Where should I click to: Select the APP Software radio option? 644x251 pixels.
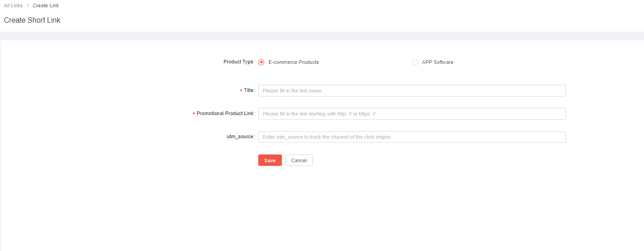(x=415, y=62)
